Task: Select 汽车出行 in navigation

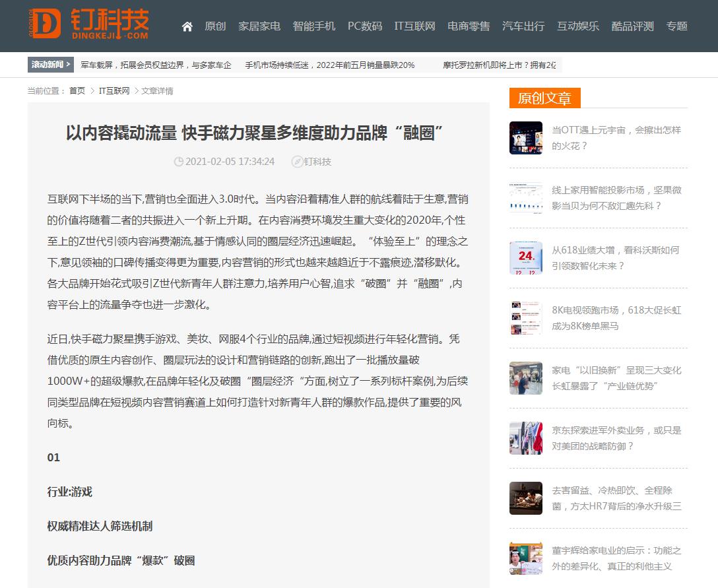Action: point(523,26)
